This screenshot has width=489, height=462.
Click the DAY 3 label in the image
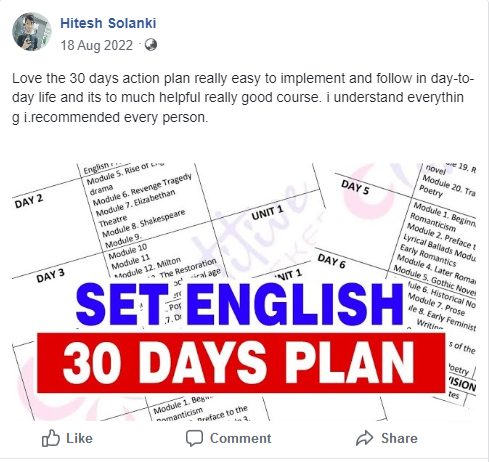[50, 276]
